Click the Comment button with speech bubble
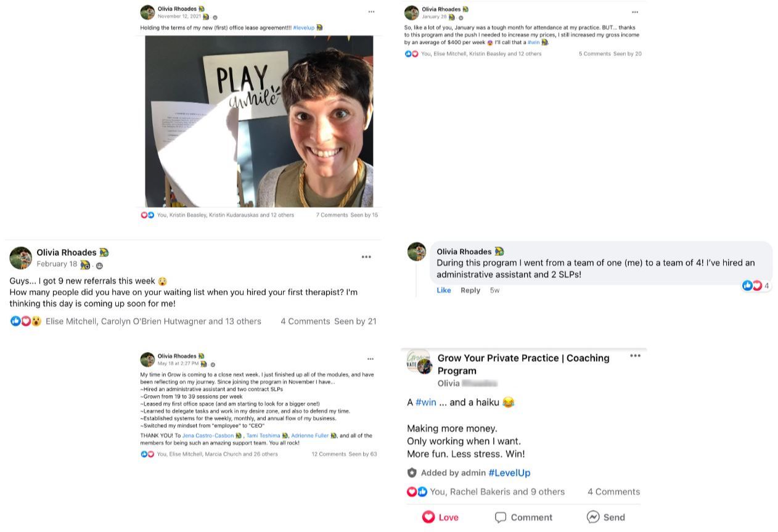 523,517
